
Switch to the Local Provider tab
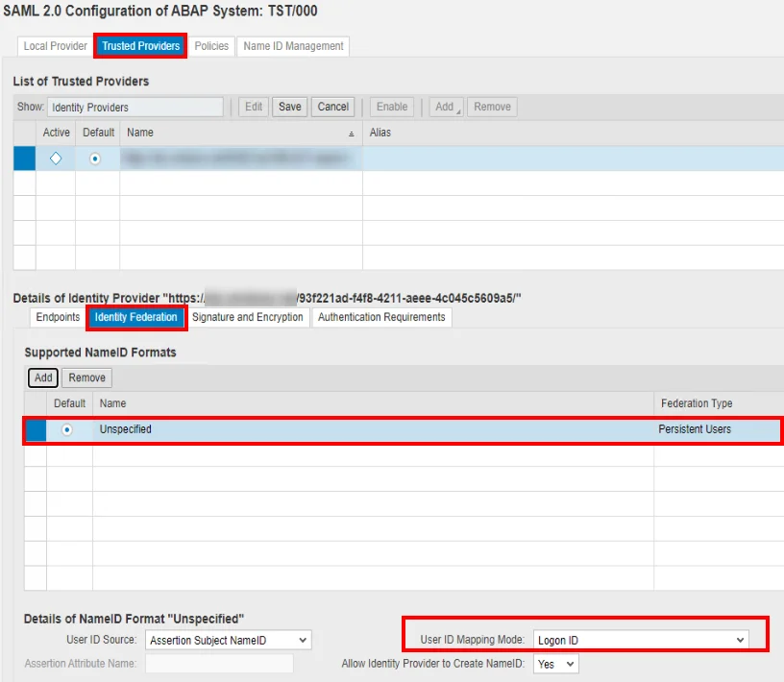click(x=54, y=45)
